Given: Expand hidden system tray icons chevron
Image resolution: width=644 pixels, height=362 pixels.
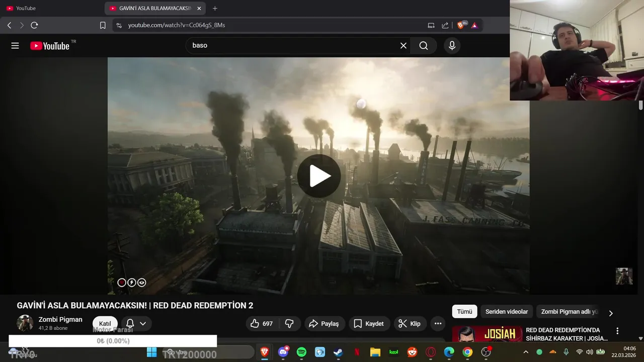Looking at the screenshot, I should click(x=526, y=352).
